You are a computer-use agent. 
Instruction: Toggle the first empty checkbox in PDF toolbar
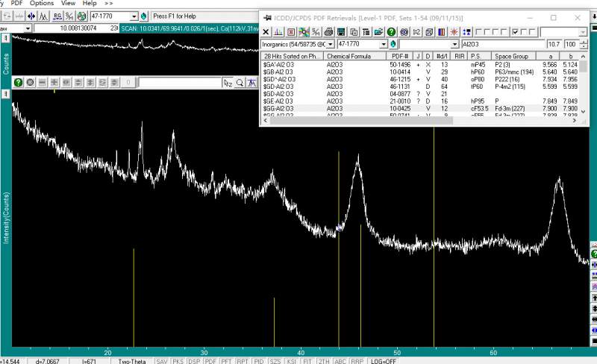coord(478,32)
